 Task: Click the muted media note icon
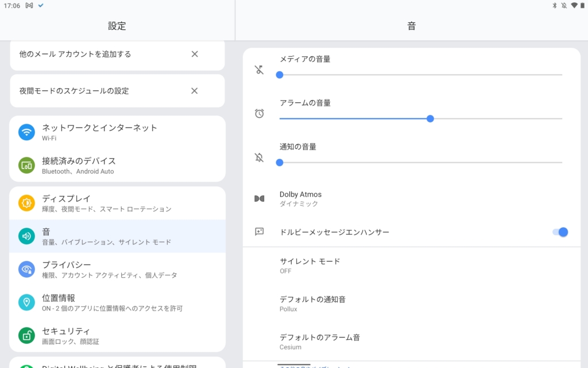pyautogui.click(x=260, y=70)
